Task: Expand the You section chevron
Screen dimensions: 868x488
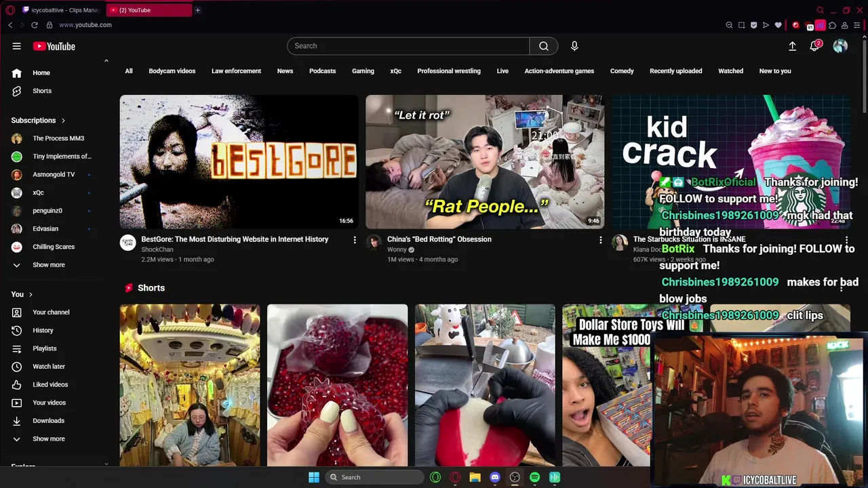Action: 31,294
